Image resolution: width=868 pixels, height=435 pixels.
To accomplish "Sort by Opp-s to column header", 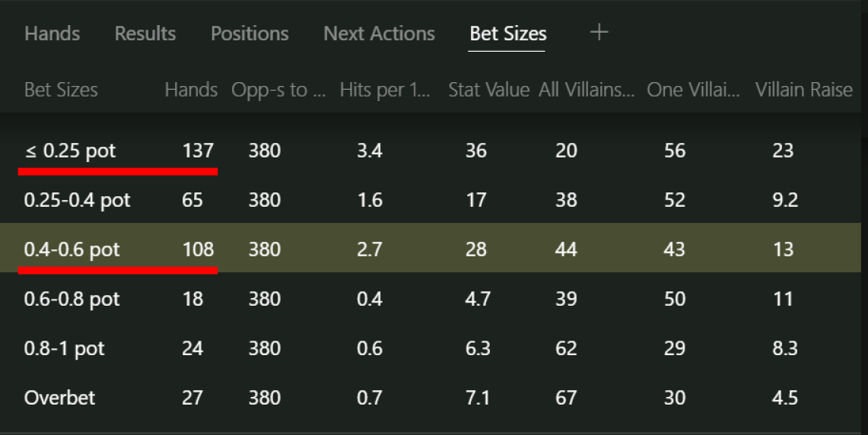I will (278, 90).
